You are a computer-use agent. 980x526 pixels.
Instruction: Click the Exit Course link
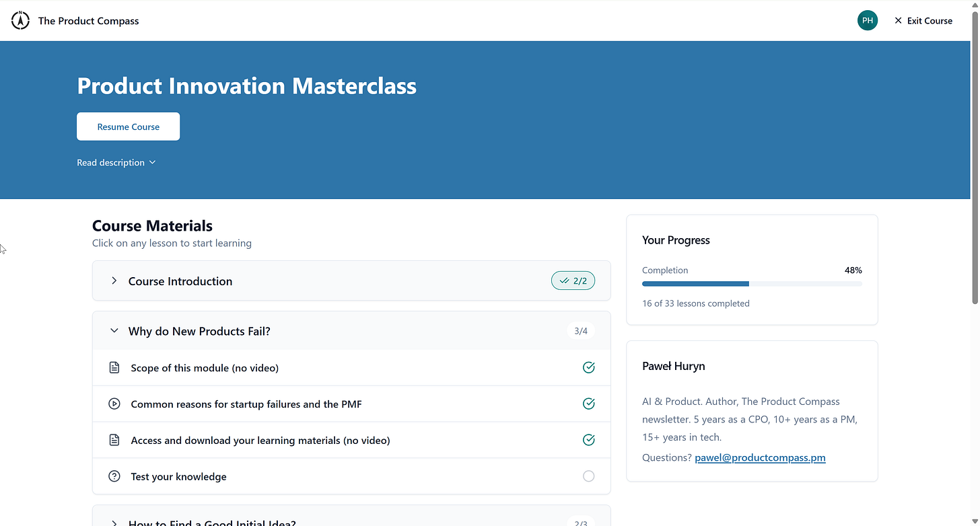923,21
